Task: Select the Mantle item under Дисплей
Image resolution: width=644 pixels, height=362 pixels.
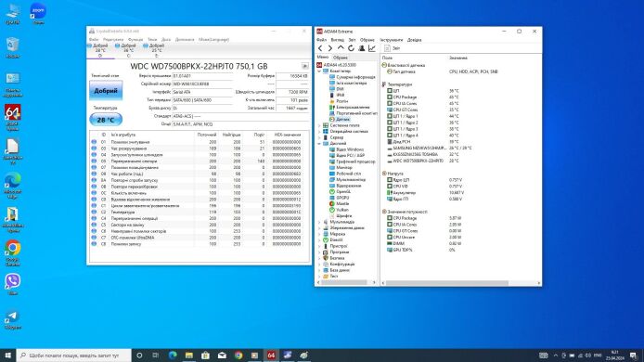Action: click(339, 204)
